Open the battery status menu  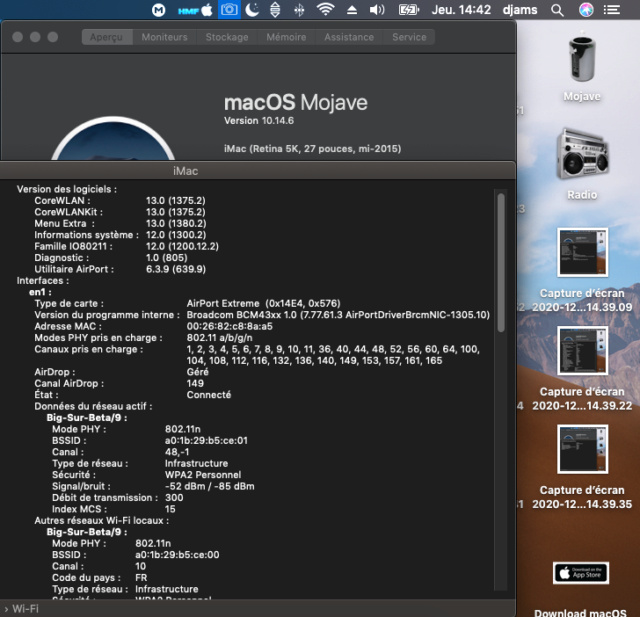click(x=409, y=10)
